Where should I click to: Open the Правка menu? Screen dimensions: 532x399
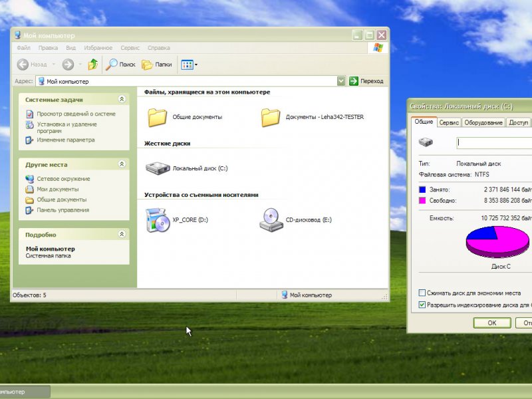[x=48, y=48]
